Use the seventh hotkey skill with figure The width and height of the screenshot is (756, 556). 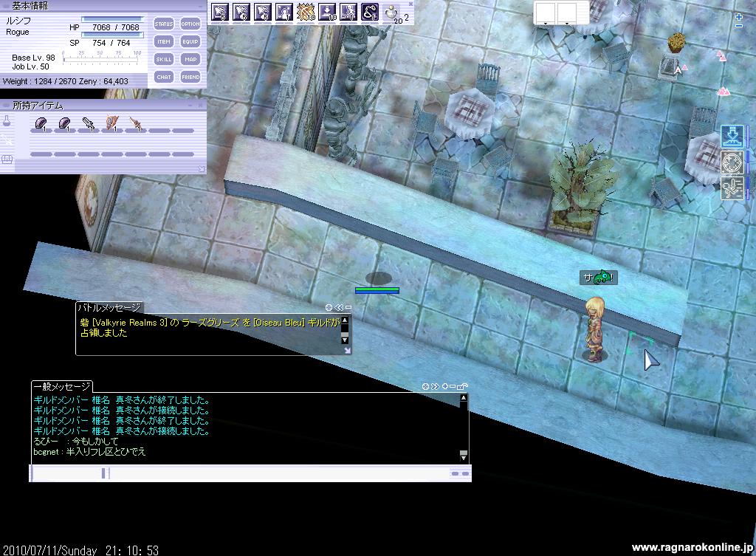[x=348, y=12]
